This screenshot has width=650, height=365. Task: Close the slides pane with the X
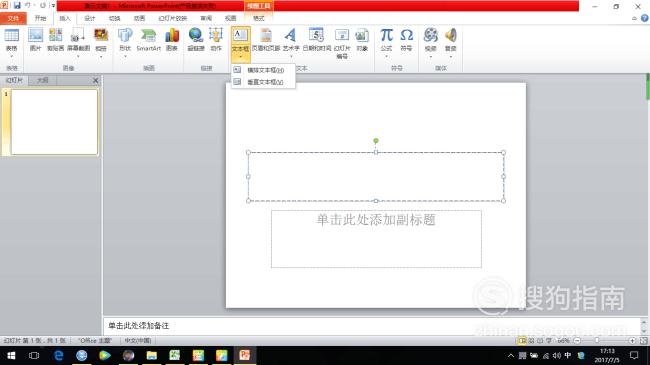[96, 80]
